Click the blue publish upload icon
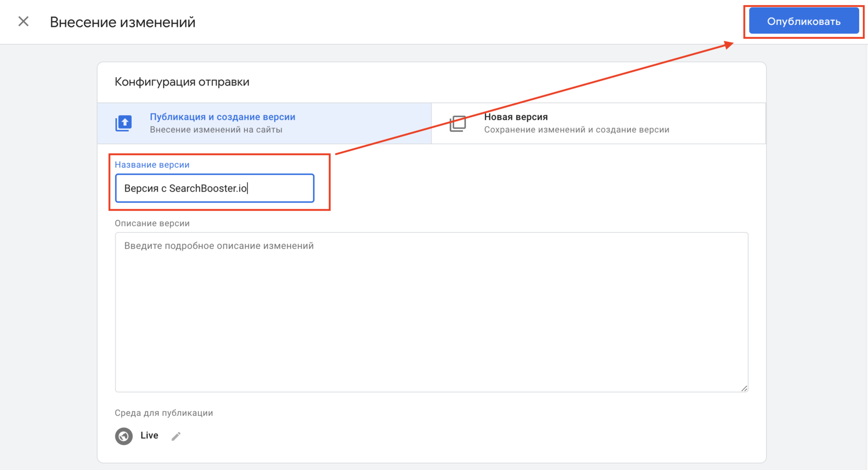The width and height of the screenshot is (868, 470). pos(123,123)
